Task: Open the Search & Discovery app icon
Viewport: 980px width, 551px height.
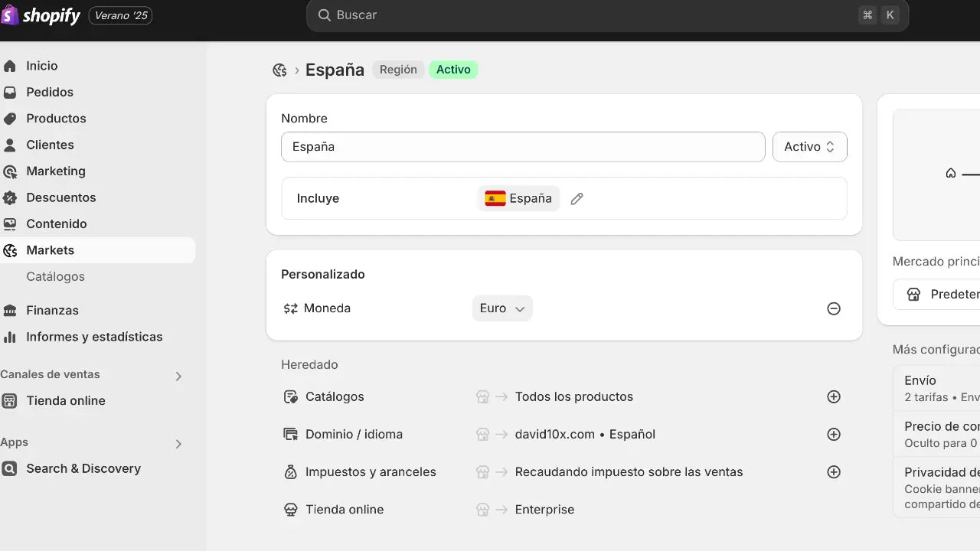Action: 9,468
